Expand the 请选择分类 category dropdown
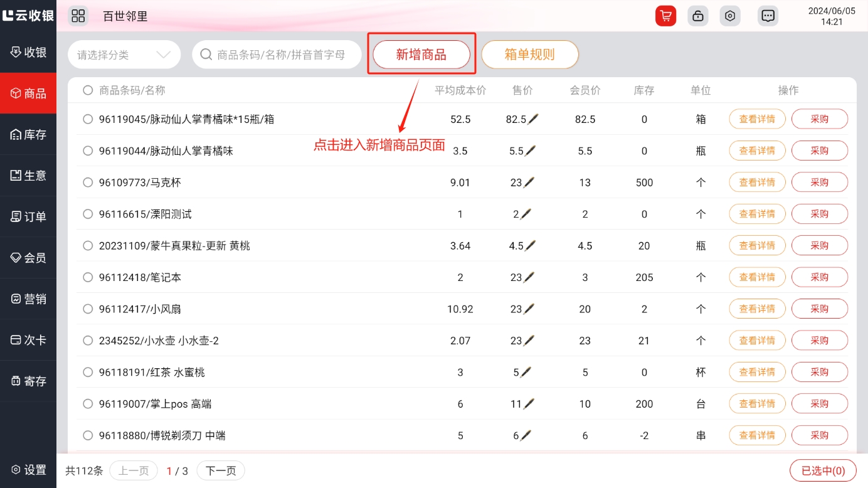The image size is (868, 488). click(x=124, y=55)
